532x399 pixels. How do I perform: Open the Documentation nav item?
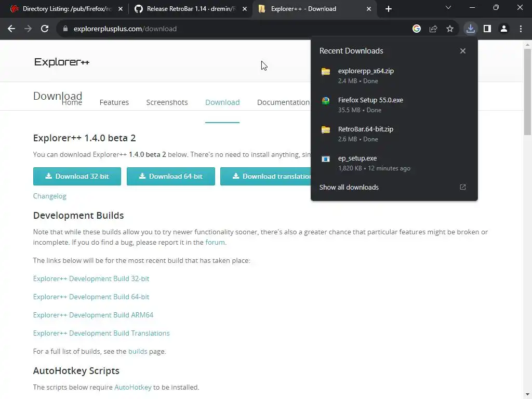point(284,102)
